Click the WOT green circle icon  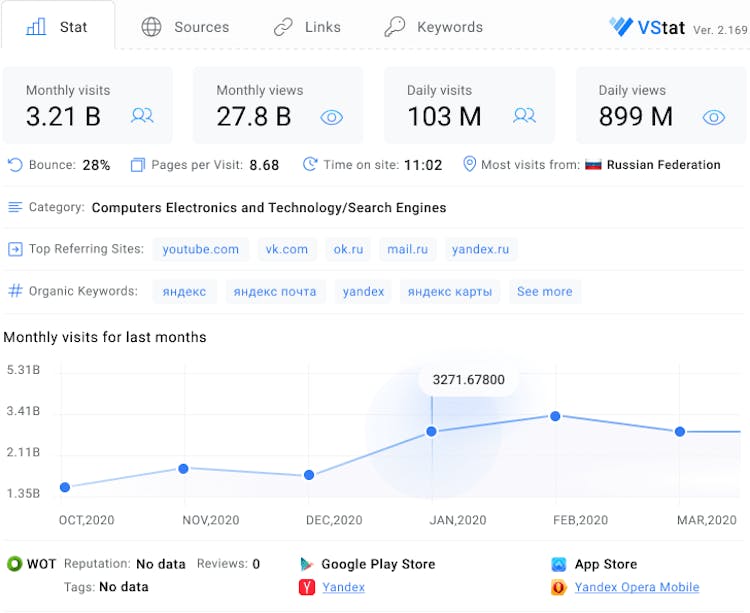pos(15,564)
